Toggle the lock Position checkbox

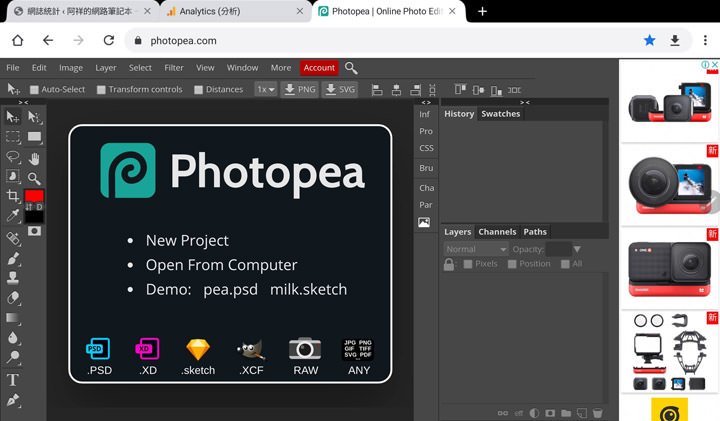tap(512, 264)
